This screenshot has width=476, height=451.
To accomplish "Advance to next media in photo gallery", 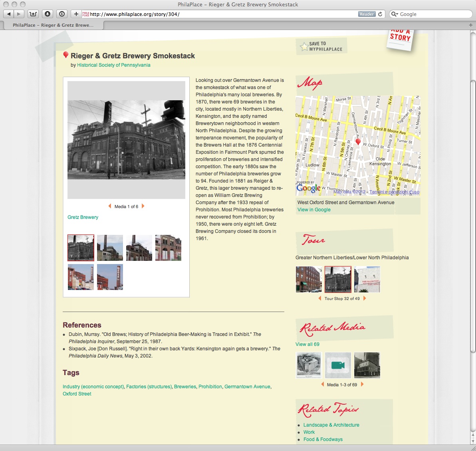I will click(x=143, y=206).
